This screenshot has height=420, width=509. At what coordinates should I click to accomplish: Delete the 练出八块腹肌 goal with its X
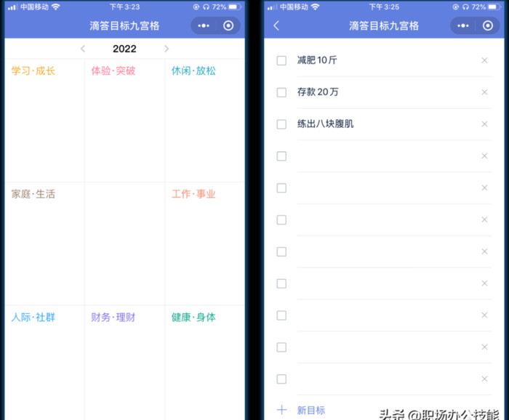(x=484, y=124)
